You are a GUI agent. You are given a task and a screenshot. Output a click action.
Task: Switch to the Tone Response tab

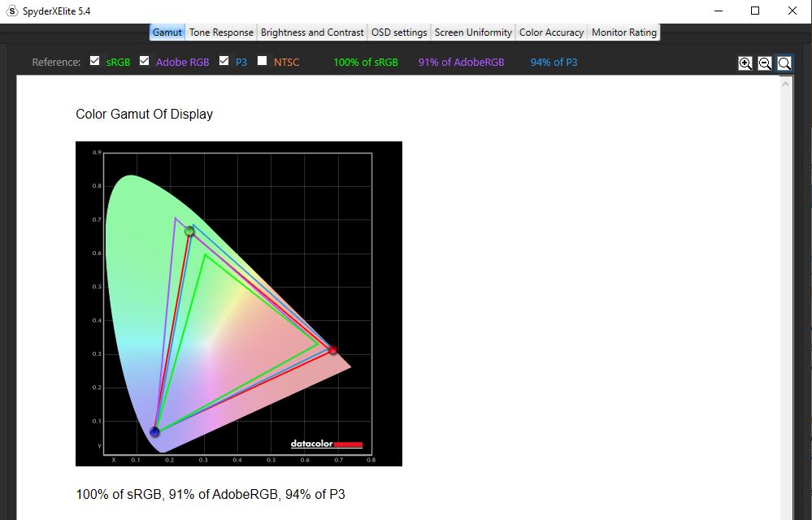pos(222,32)
